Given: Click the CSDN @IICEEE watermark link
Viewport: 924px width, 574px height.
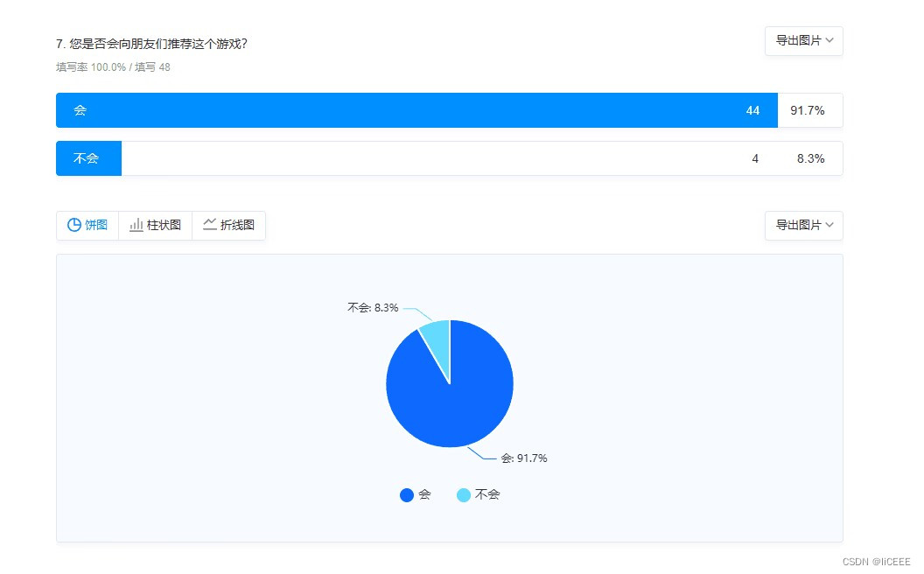Looking at the screenshot, I should pyautogui.click(x=878, y=561).
